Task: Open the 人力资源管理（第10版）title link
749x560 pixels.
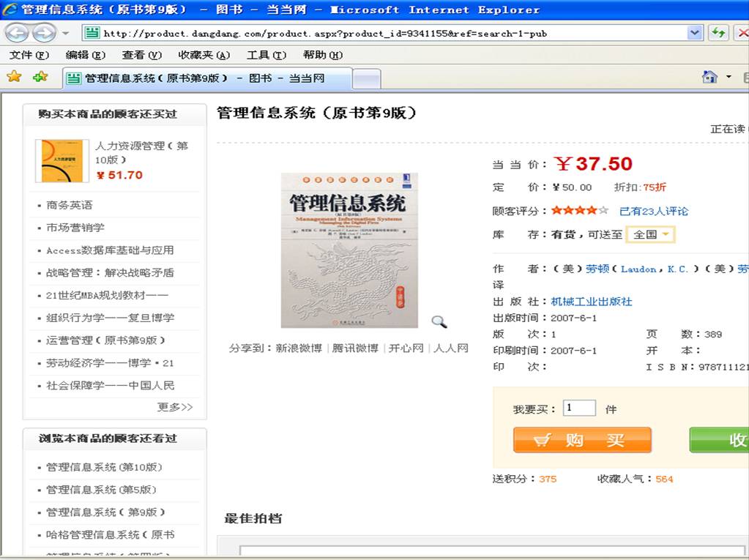Action: click(x=141, y=152)
